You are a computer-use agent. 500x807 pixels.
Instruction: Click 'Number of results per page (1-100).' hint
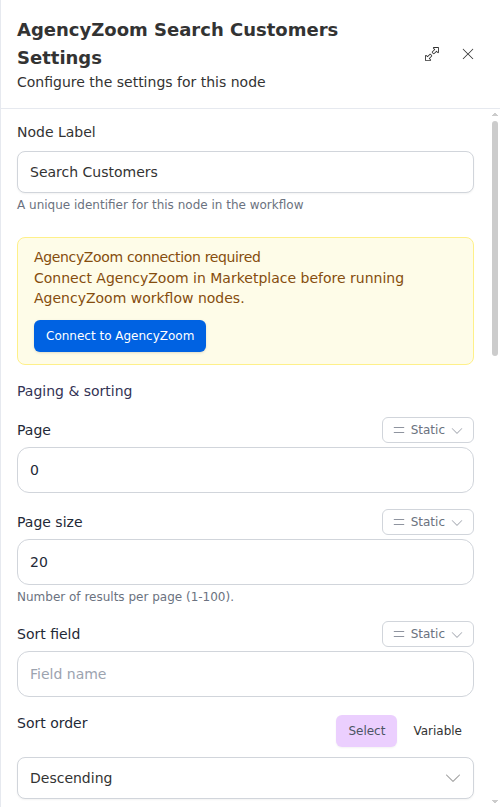(125, 597)
